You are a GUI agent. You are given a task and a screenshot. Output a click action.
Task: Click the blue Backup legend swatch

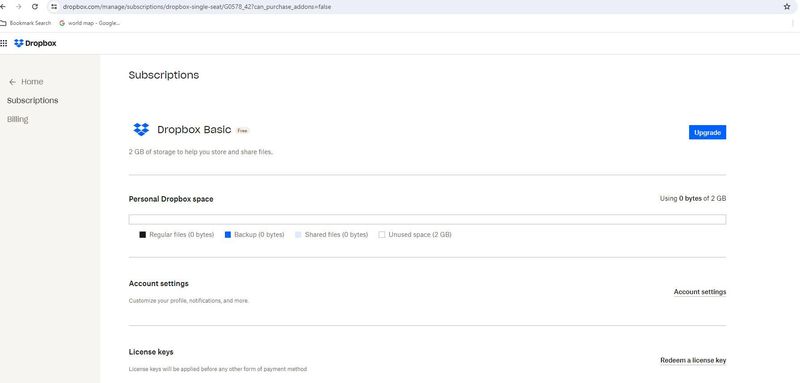coord(228,235)
